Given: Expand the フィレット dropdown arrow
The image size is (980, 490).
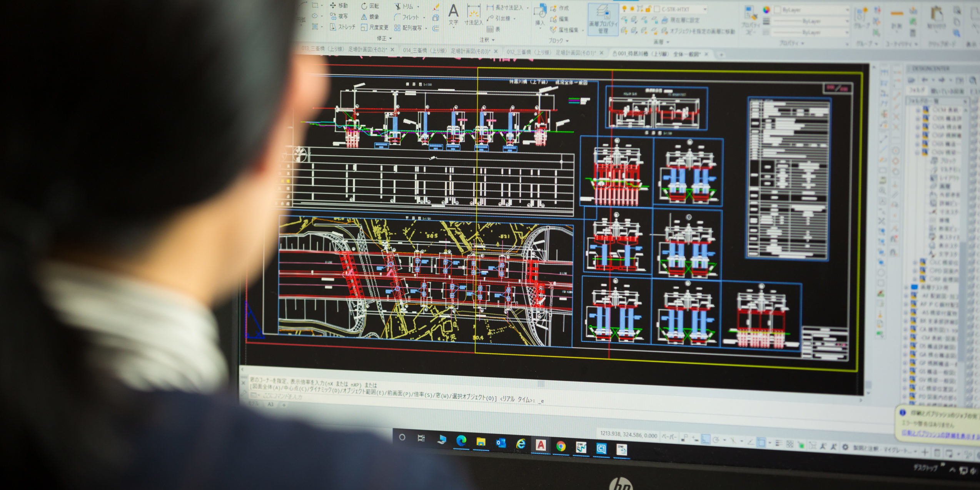Looking at the screenshot, I should (x=424, y=18).
